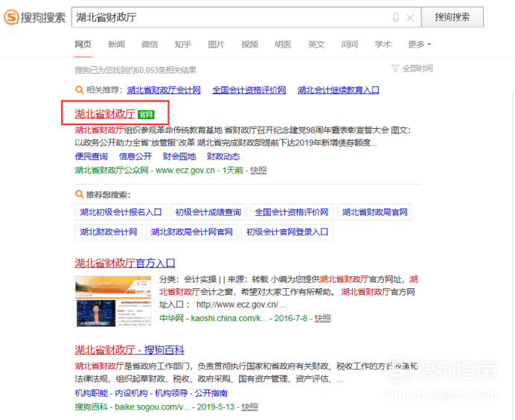Switch to the 微信 tab
Screen dimensions: 515x420
(150, 45)
